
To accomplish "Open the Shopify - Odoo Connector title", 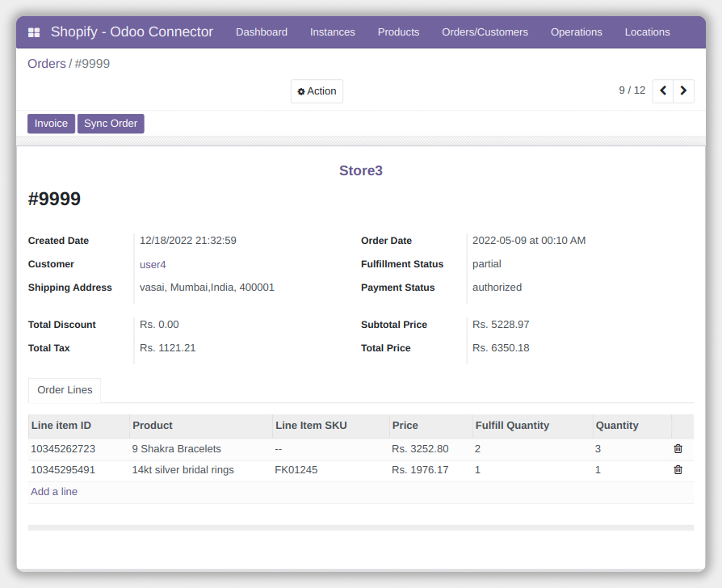I will click(132, 31).
